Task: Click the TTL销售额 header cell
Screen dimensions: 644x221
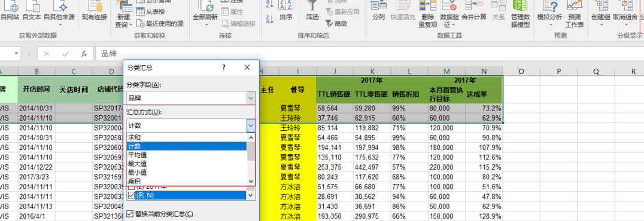Action: (334, 94)
